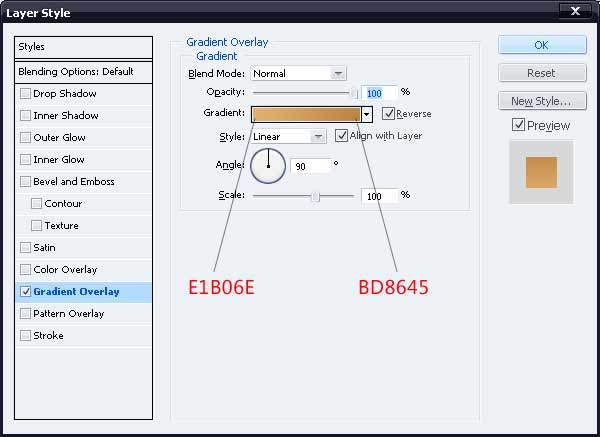Click the Opacity value field
This screenshot has width=600, height=437.
pyautogui.click(x=379, y=93)
